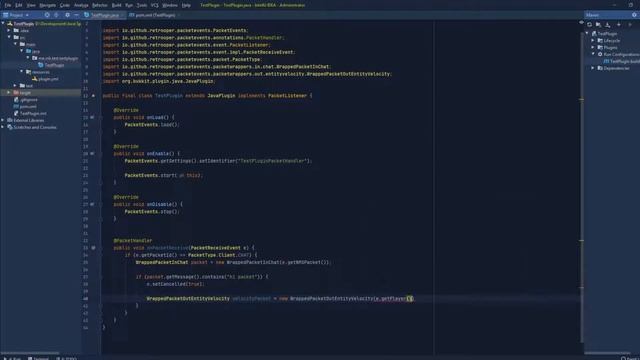This screenshot has height=360, width=640.
Task: Select pom.xml in project tree
Action: coord(25,107)
